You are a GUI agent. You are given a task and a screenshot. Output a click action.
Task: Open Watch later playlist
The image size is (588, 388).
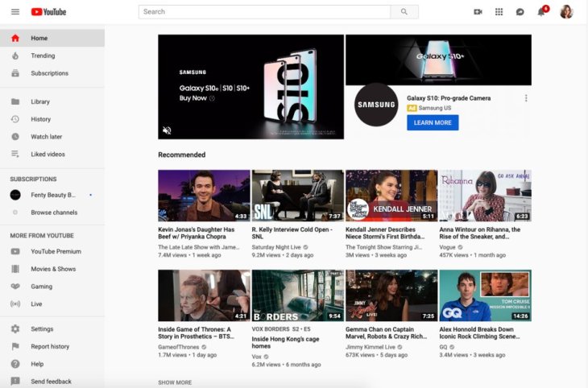46,137
